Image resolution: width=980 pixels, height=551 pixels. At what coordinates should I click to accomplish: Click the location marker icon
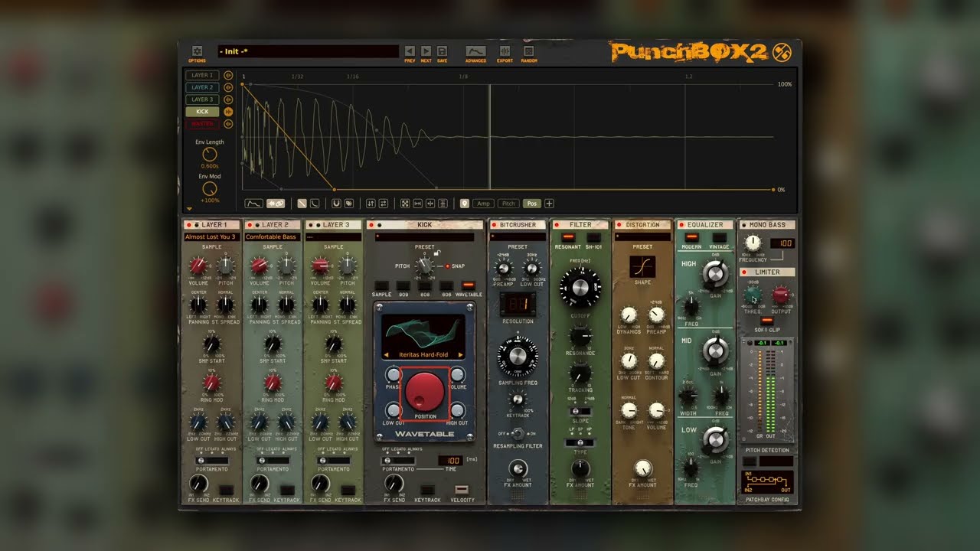[464, 204]
